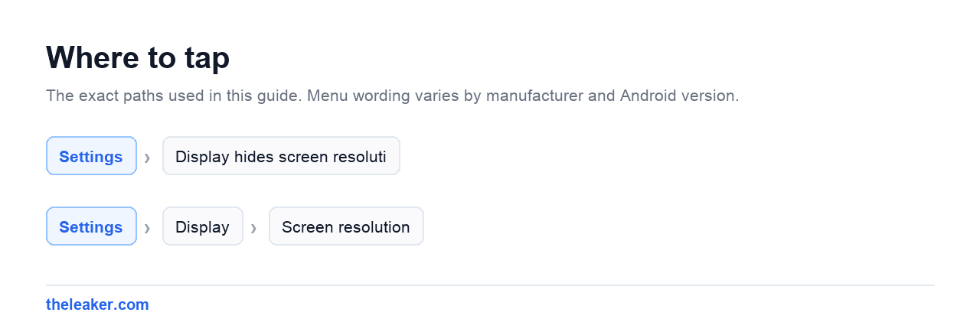The height and width of the screenshot is (332, 980).
Task: Open the 'Display hides screen resoluti' chip
Action: tap(281, 156)
